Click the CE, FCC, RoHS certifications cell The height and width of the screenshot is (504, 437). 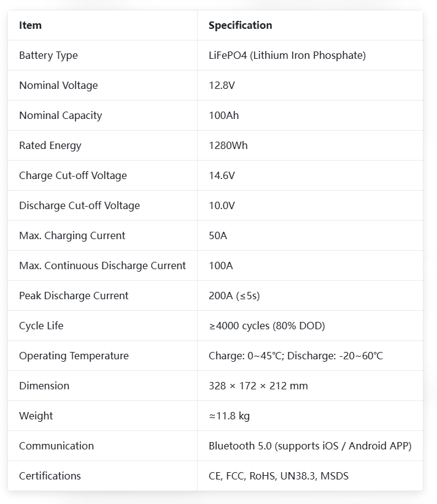[279, 476]
